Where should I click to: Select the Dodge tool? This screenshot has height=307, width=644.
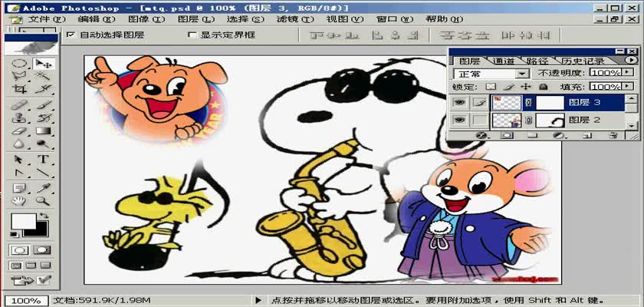coord(43,144)
